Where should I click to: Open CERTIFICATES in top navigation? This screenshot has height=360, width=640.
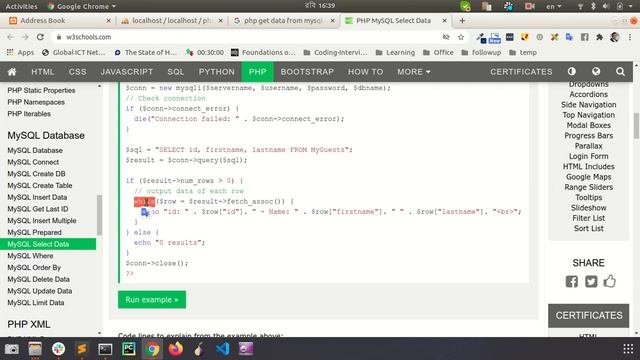(521, 72)
